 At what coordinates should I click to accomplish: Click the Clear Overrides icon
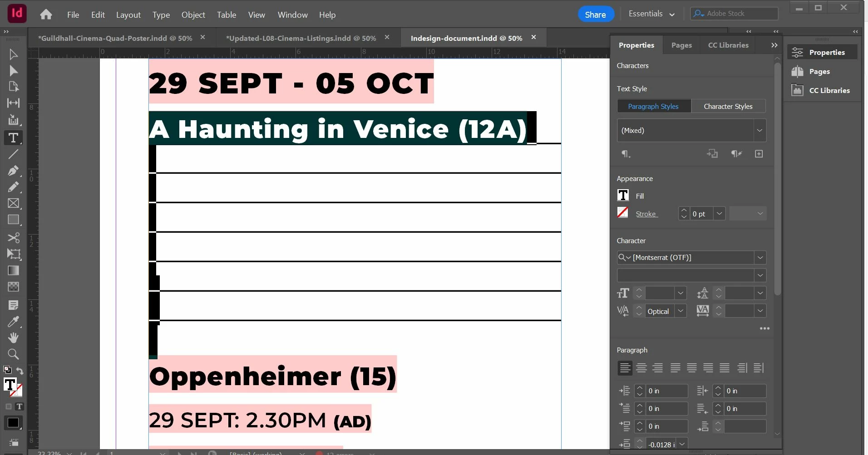(x=736, y=154)
